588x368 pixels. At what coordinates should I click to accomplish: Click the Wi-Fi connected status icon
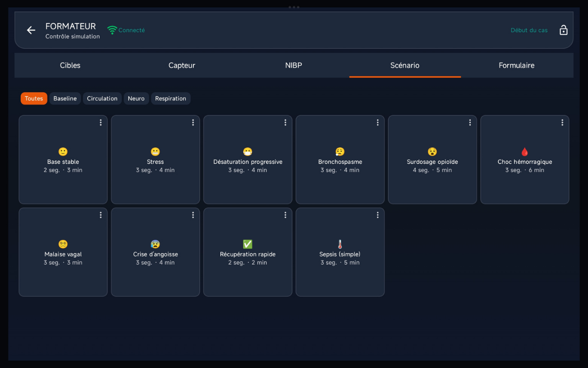point(112,30)
